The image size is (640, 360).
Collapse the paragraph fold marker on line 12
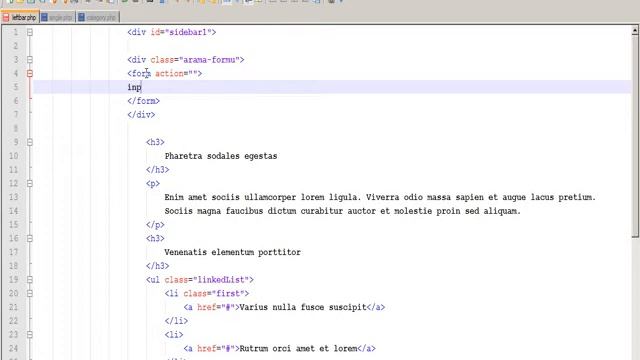[30, 183]
